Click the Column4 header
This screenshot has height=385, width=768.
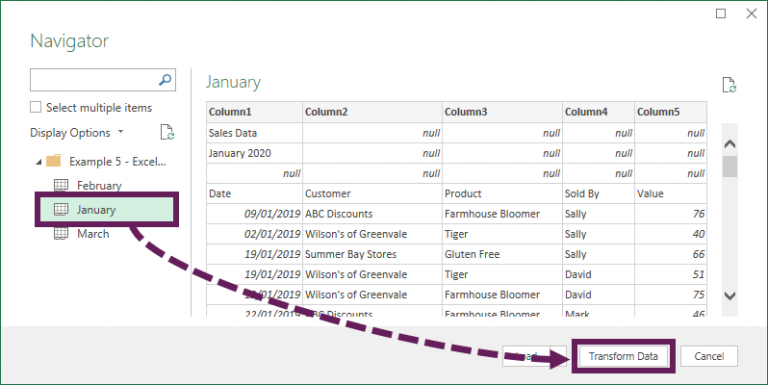tap(599, 112)
